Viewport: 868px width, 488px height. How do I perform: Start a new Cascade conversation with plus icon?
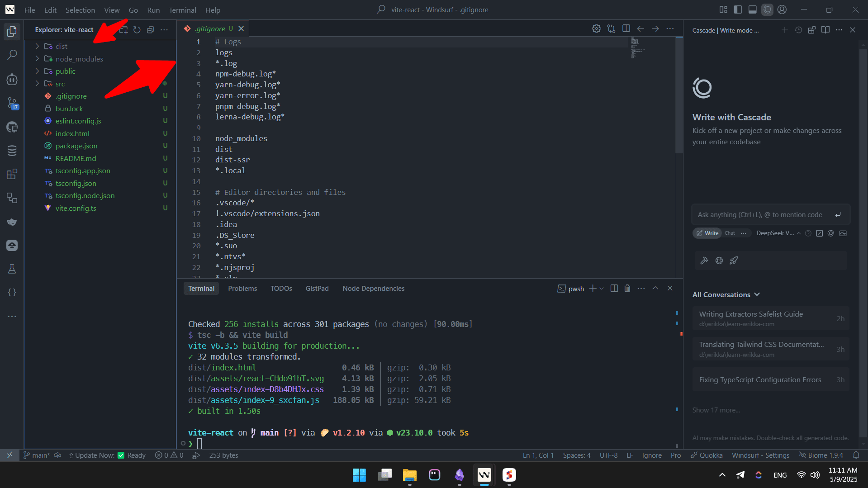(785, 30)
